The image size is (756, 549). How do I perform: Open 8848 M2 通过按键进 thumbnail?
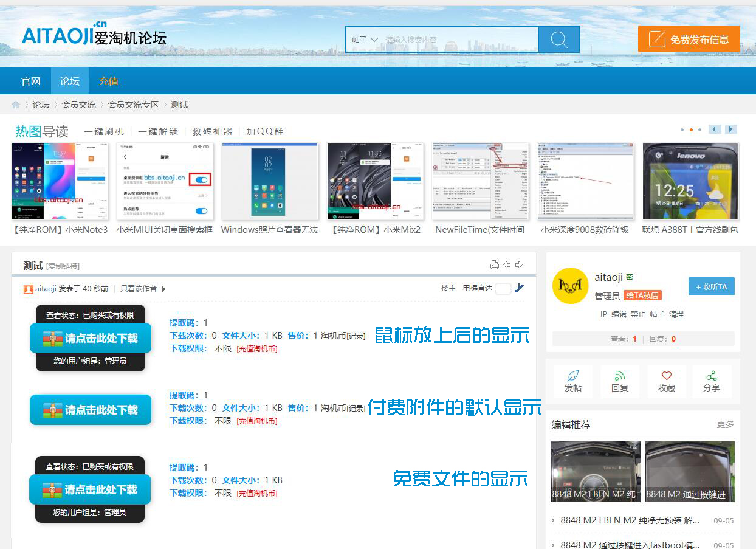690,472
